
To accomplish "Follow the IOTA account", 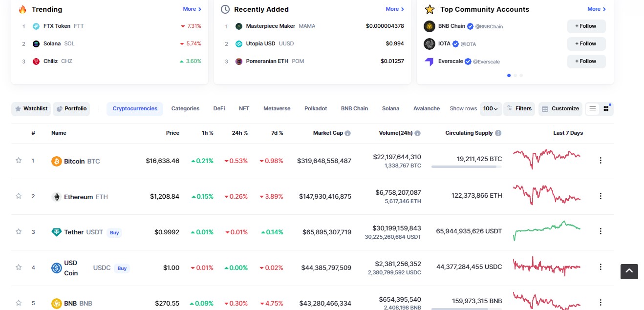I will pos(586,44).
